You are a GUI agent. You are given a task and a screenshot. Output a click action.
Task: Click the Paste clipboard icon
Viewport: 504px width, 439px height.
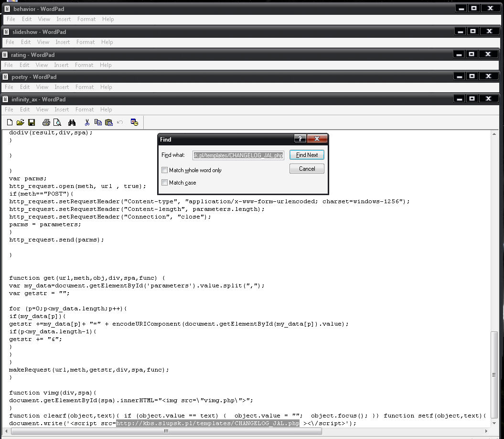click(x=109, y=122)
